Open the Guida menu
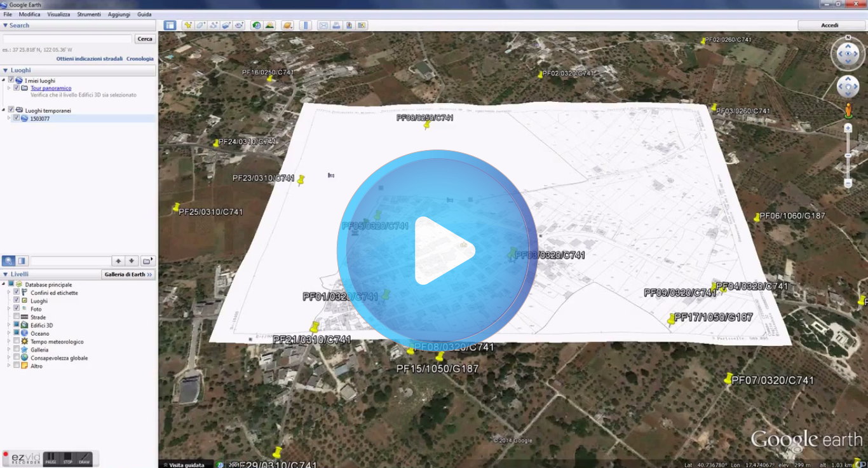Screen dimensions: 868x468 [144, 14]
